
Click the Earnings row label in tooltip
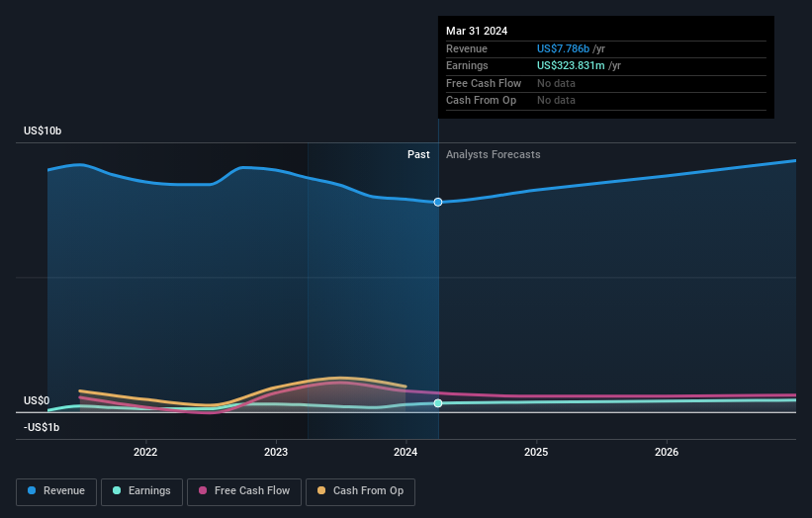click(467, 65)
